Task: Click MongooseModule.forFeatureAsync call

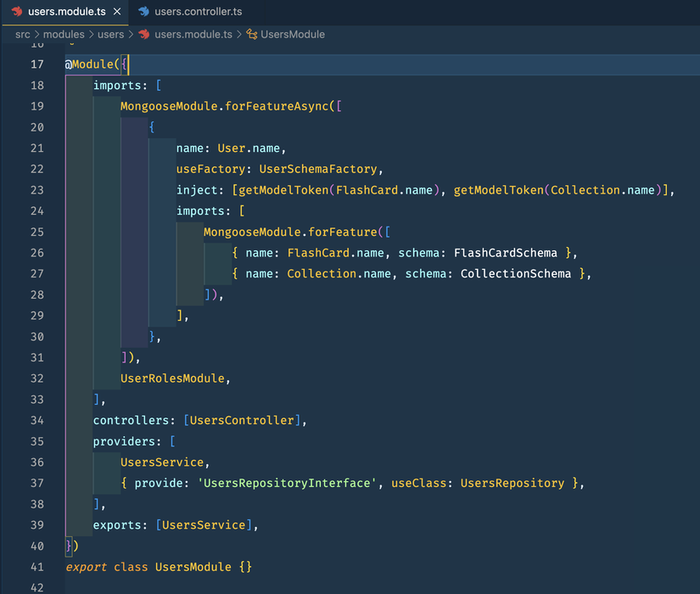Action: tap(225, 106)
